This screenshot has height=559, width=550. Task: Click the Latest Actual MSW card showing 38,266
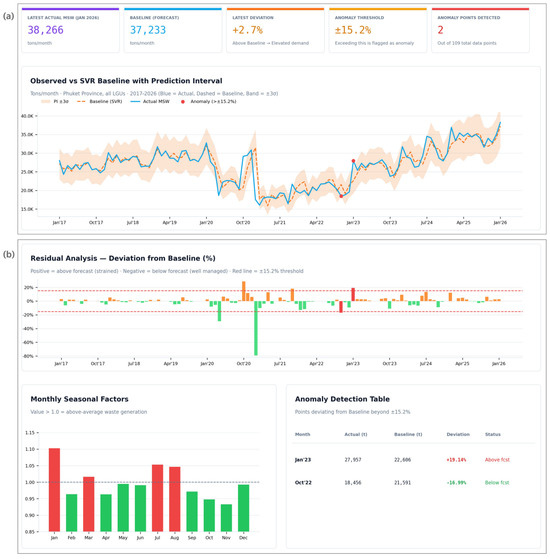[x=71, y=31]
